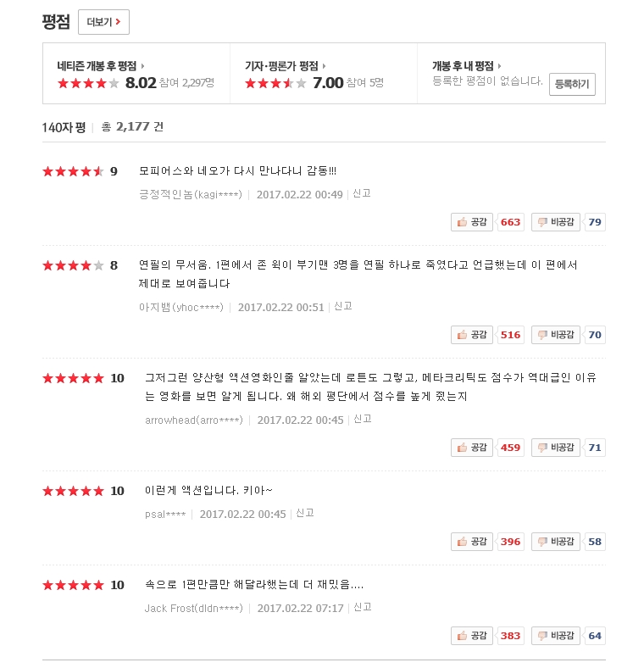
Task: Click 신고 on the yhoc**** review
Action: click(343, 306)
